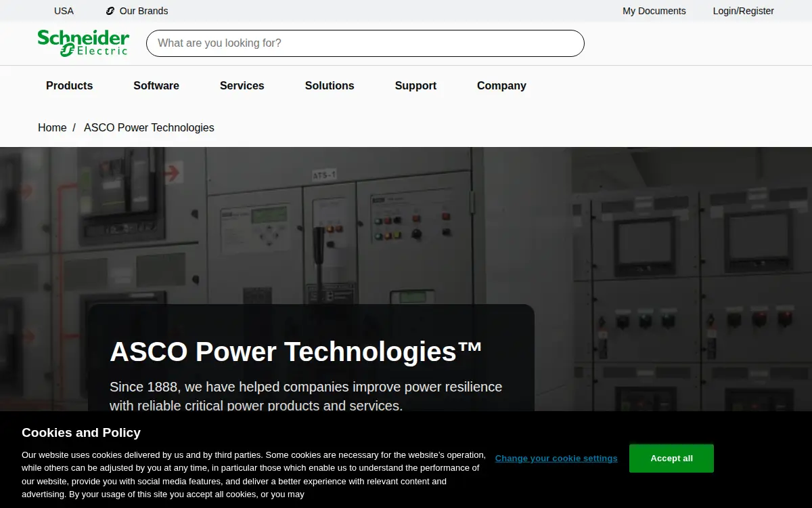The width and height of the screenshot is (812, 508).
Task: Accept all cookies
Action: tap(671, 459)
